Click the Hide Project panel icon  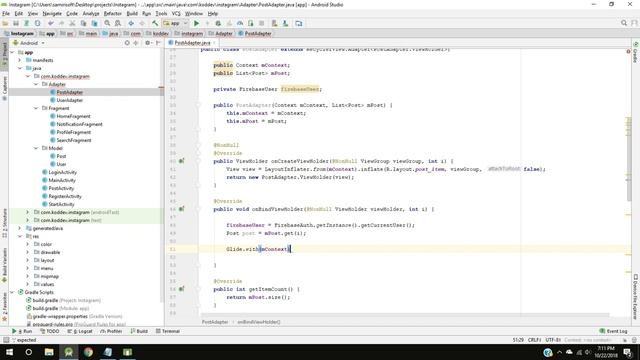point(158,43)
